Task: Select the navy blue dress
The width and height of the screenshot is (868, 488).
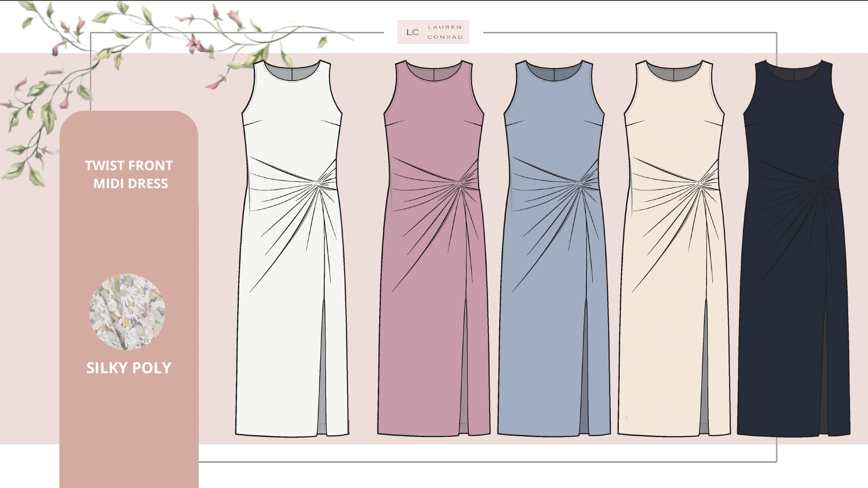Action: (794, 248)
